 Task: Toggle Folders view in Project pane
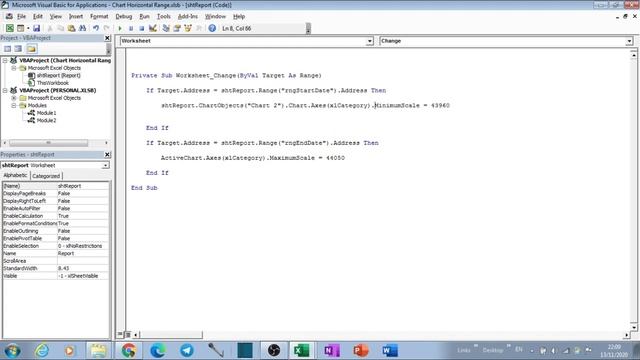coord(31,49)
